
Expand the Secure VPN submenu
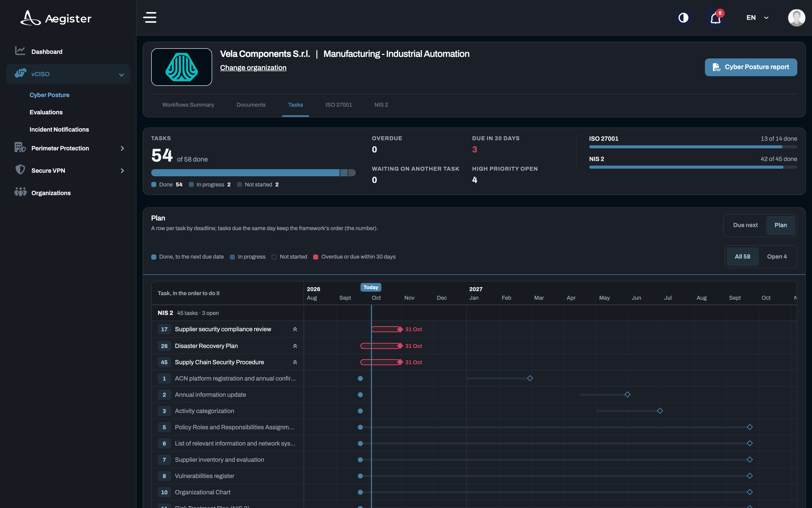click(x=122, y=171)
